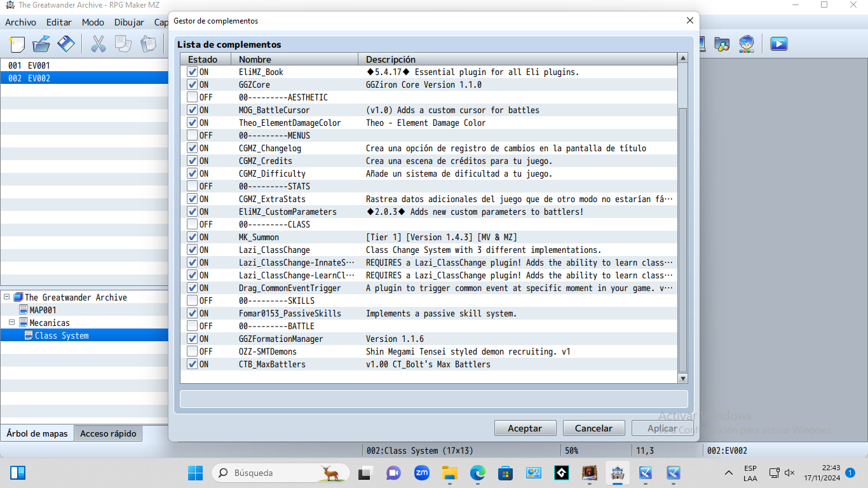Screen dimensions: 868x488
Task: Click the Aplicar button
Action: [x=662, y=428]
